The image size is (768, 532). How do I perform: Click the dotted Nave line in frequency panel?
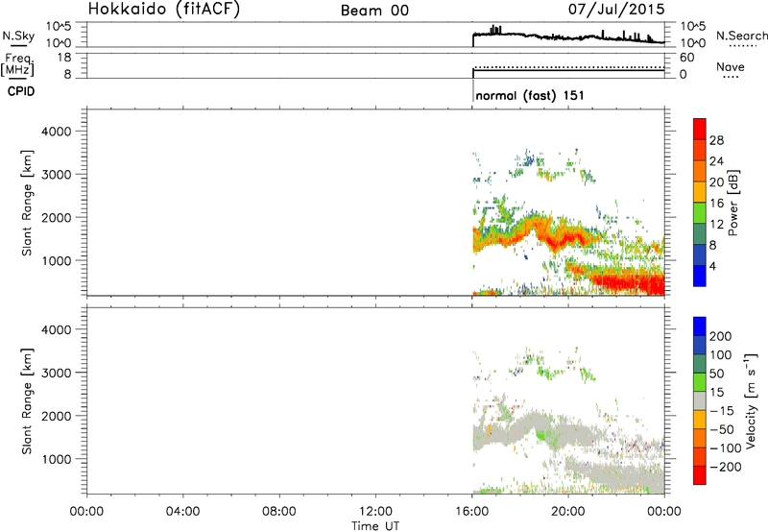pyautogui.click(x=568, y=67)
